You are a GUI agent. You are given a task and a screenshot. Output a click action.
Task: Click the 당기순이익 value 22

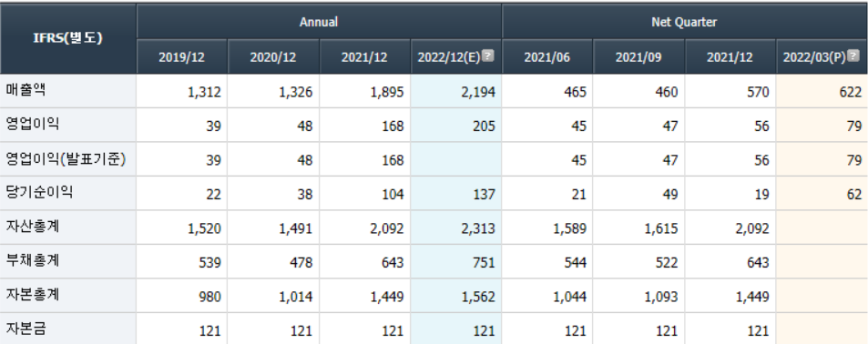pos(214,194)
